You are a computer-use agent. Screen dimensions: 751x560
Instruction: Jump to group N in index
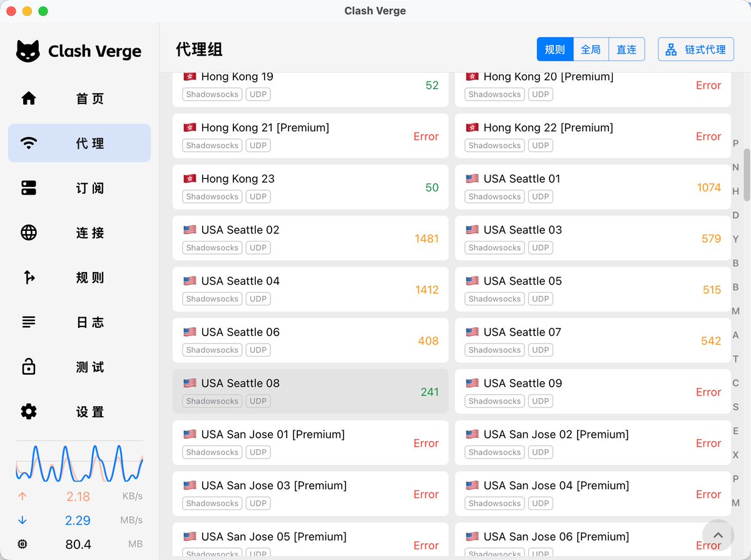736,167
